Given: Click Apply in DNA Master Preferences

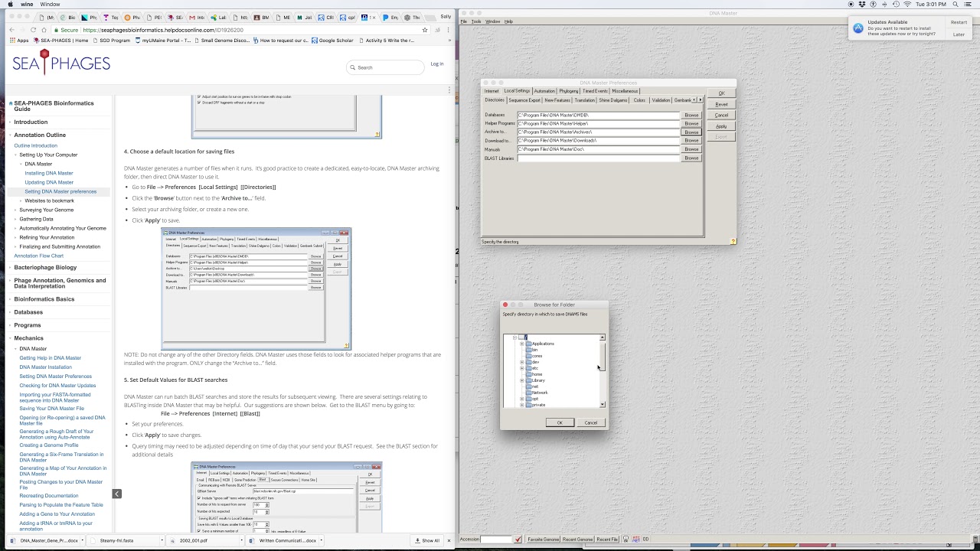Looking at the screenshot, I should click(721, 126).
